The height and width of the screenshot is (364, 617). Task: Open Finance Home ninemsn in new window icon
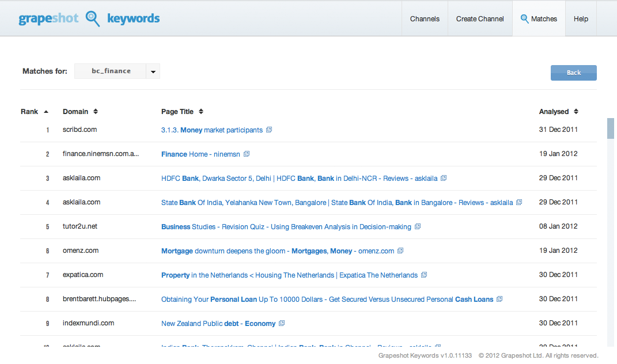tap(247, 154)
